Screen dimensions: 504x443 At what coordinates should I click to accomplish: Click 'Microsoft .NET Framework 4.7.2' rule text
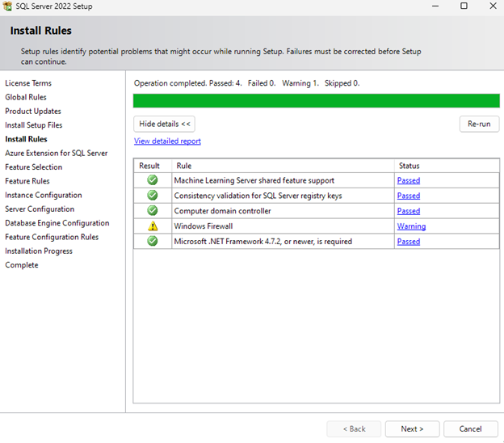(x=263, y=242)
